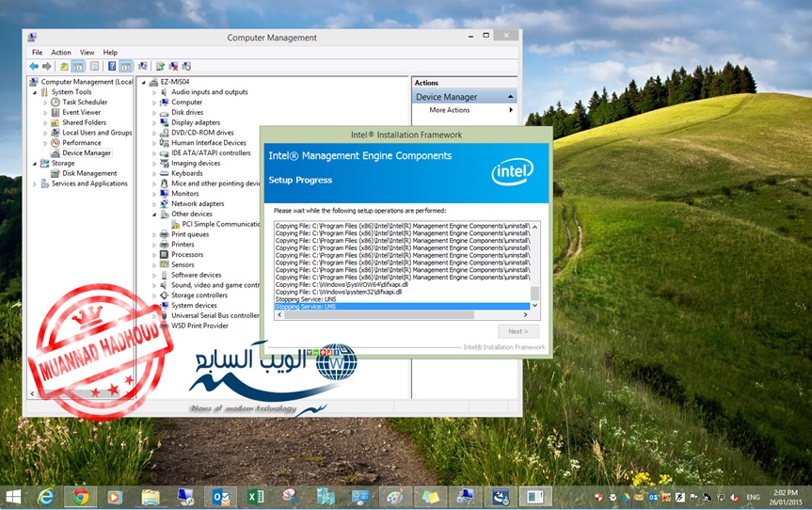
Task: Open Paint from the taskbar
Action: (395, 498)
